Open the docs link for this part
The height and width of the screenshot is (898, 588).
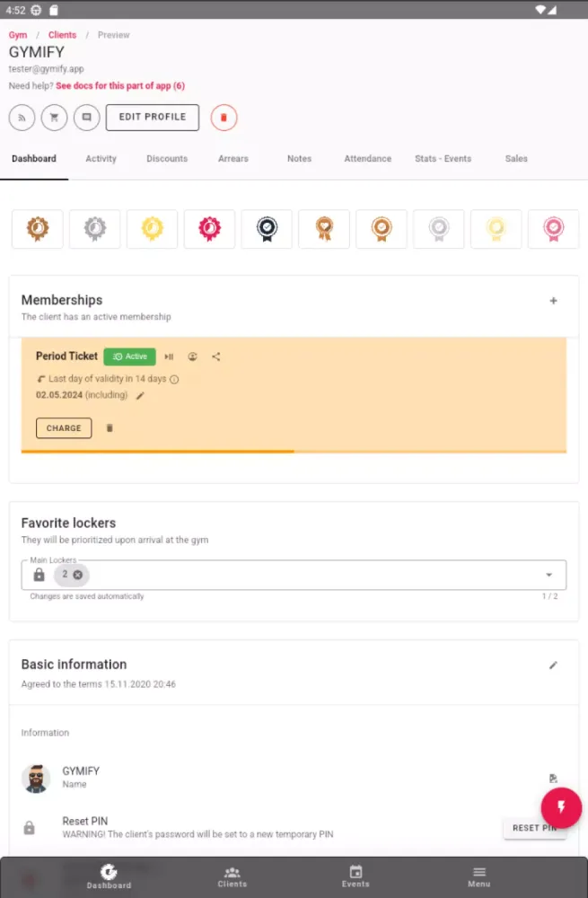click(x=120, y=86)
